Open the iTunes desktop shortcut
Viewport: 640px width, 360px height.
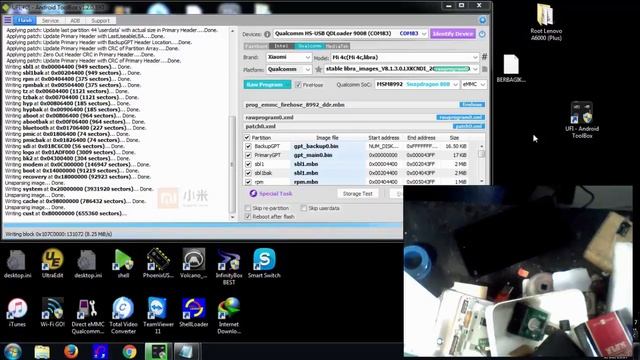17,313
